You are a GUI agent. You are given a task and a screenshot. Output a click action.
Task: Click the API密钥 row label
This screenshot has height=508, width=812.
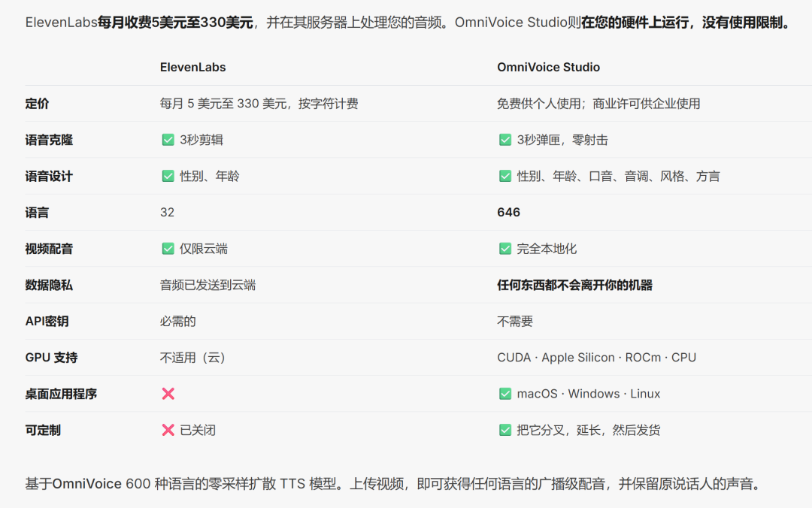click(x=47, y=321)
